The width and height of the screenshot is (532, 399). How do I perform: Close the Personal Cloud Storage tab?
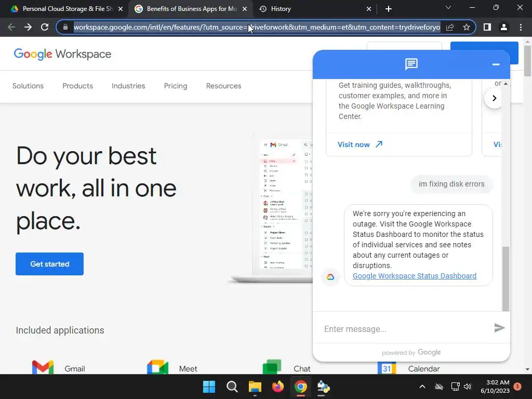(x=121, y=9)
